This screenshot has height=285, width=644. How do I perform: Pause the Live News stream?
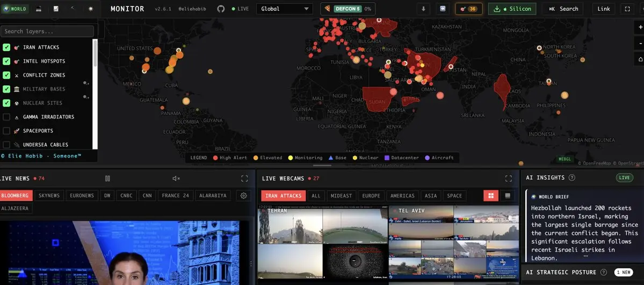tap(107, 179)
